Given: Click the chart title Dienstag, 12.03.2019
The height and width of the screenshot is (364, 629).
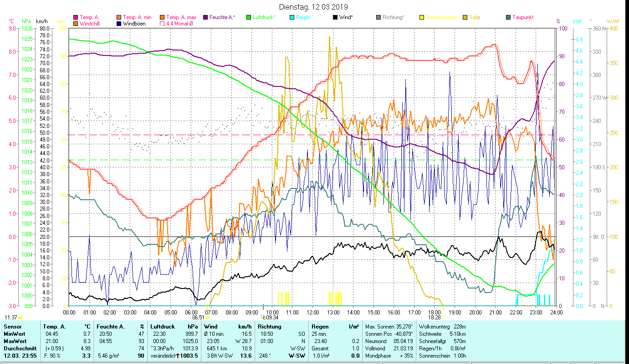Looking at the screenshot, I should (313, 7).
